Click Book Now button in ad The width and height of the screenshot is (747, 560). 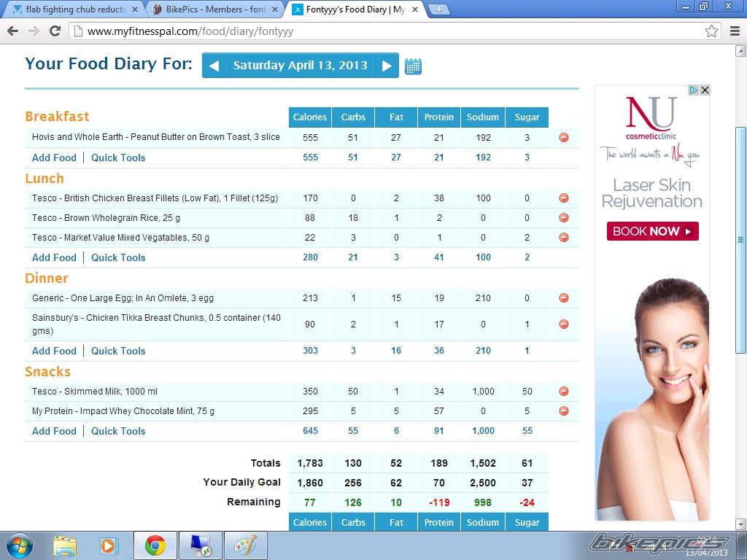click(652, 231)
